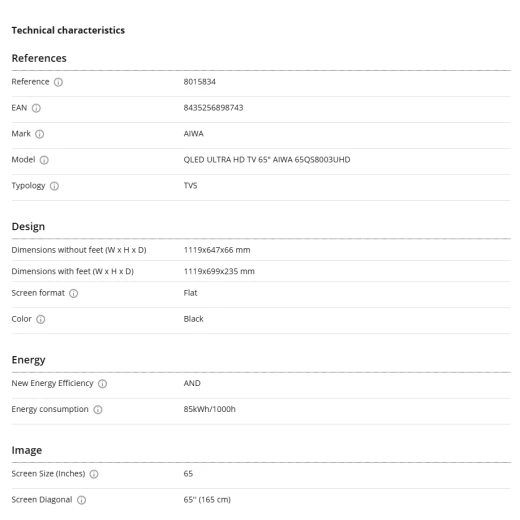Click the Design section heading
This screenshot has width=520, height=520.
(x=28, y=226)
